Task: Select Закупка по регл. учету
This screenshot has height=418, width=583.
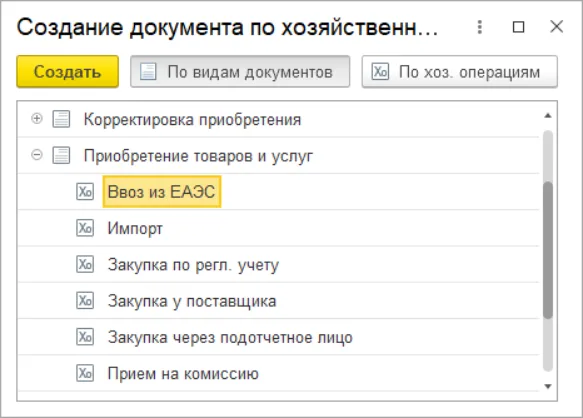Action: pos(278,264)
